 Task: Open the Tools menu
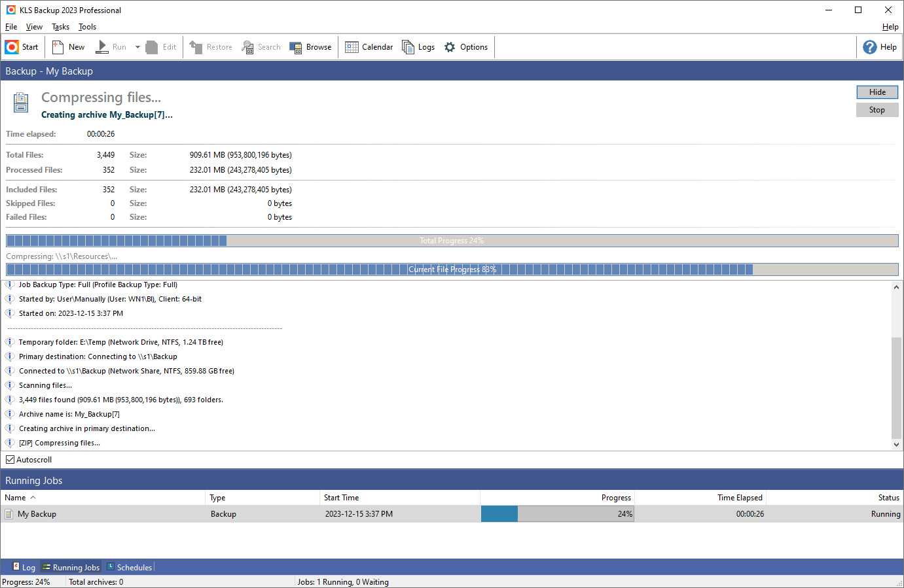coord(87,27)
